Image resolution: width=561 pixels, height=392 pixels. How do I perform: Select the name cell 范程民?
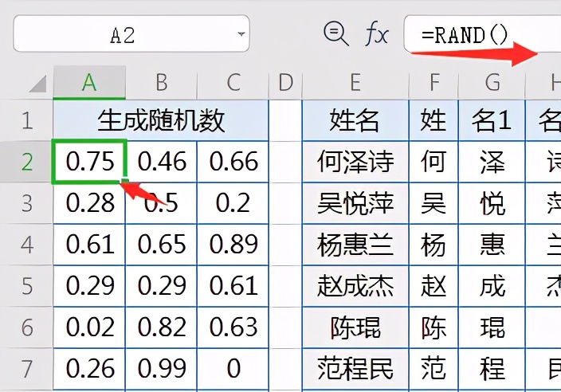pos(355,369)
